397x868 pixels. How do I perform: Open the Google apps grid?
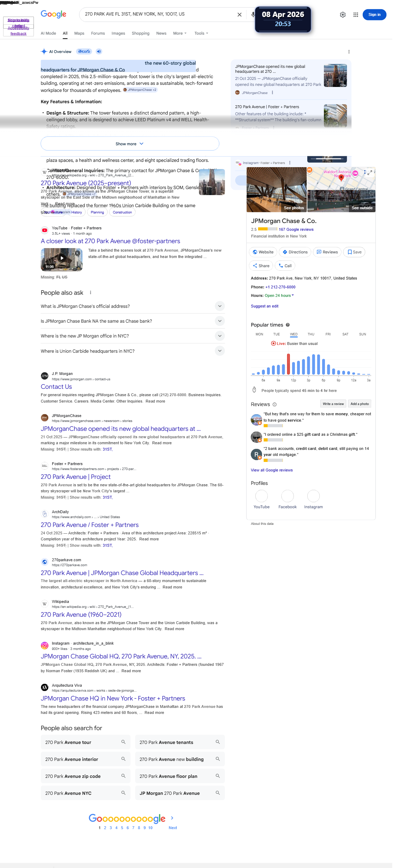click(356, 14)
